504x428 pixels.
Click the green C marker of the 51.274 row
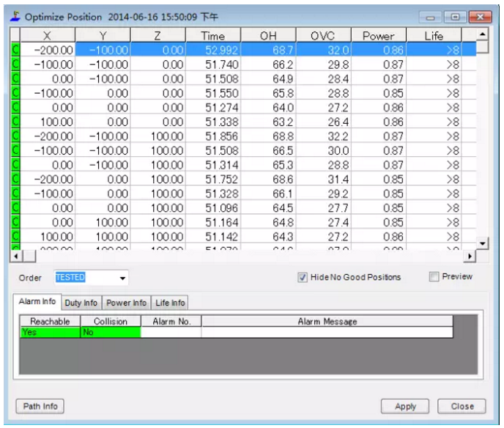click(x=15, y=108)
